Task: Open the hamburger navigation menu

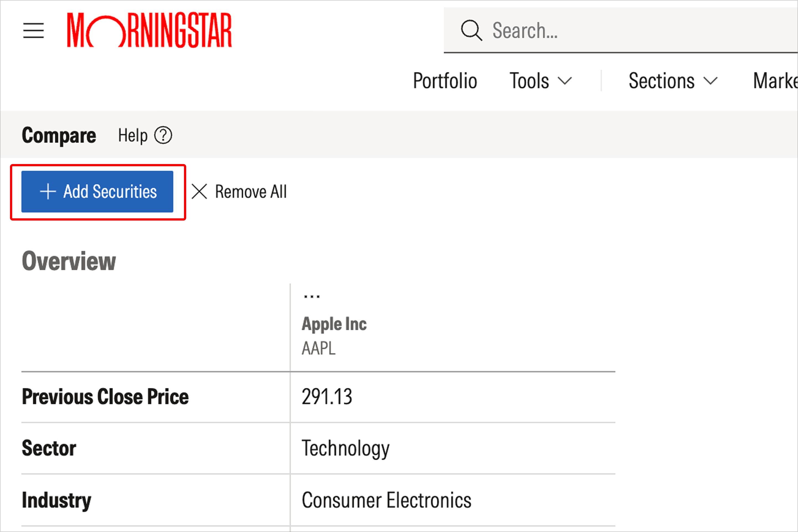Action: (34, 30)
